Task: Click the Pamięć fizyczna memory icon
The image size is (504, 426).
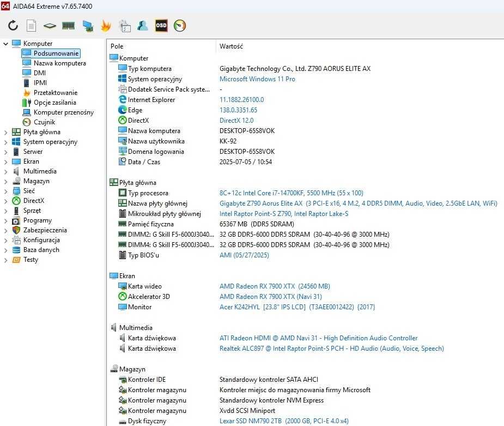Action: pos(122,224)
